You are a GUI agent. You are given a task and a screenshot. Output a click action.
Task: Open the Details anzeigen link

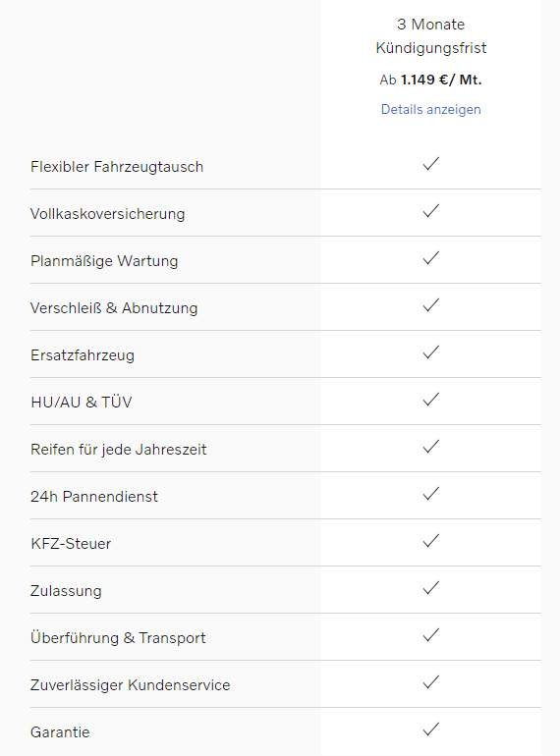point(430,109)
